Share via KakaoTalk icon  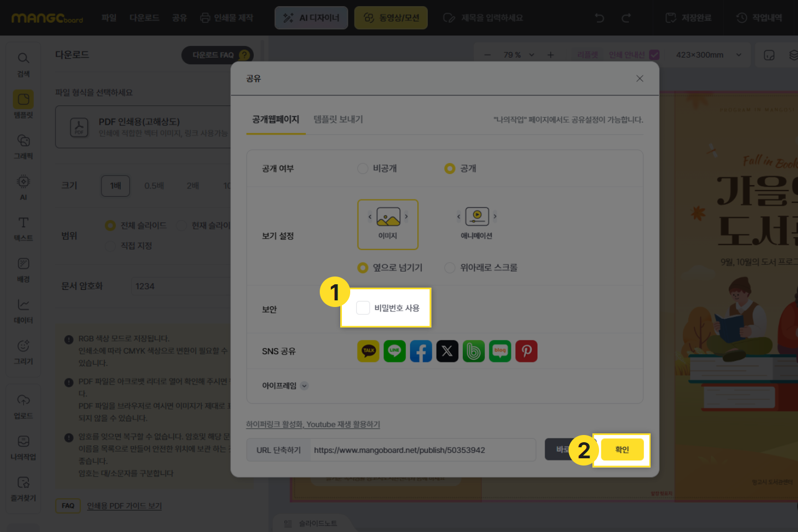(x=369, y=351)
